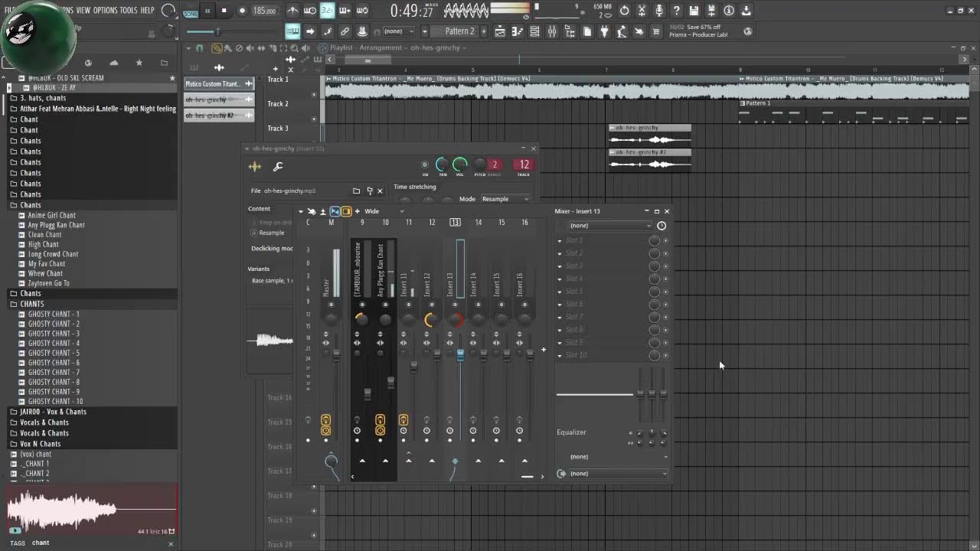Toggle Slot 1 effect enable light
Image resolution: width=980 pixels, height=551 pixels.
(665, 240)
